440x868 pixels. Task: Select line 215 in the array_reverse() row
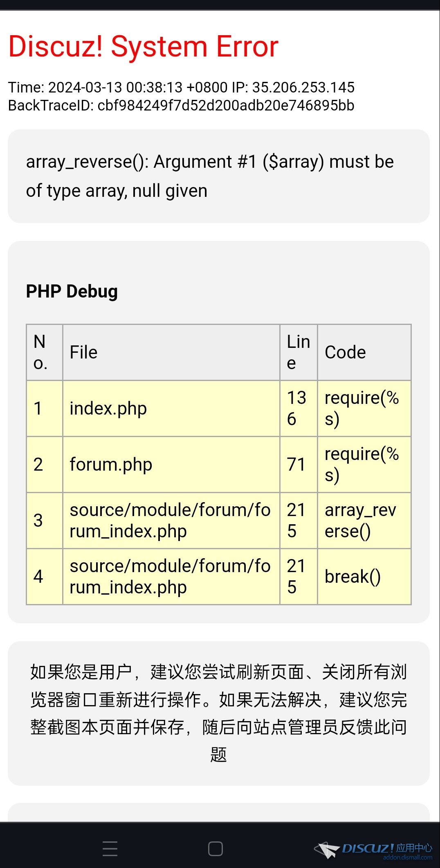[299, 521]
